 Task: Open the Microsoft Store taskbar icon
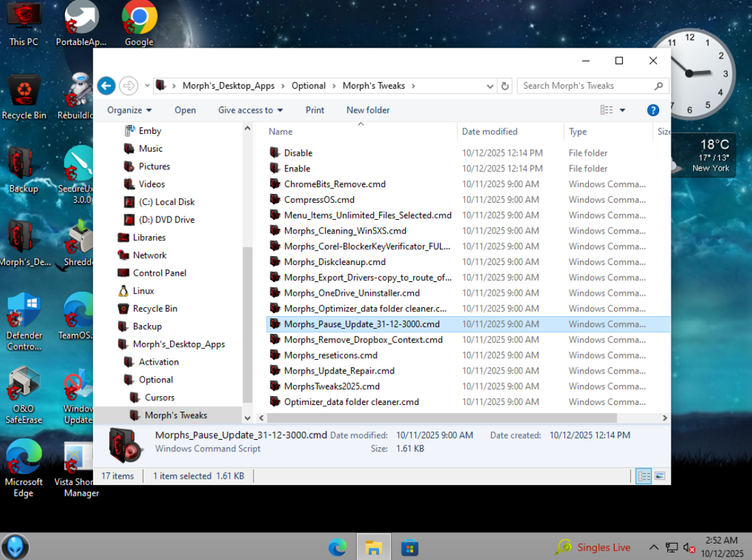tap(409, 547)
